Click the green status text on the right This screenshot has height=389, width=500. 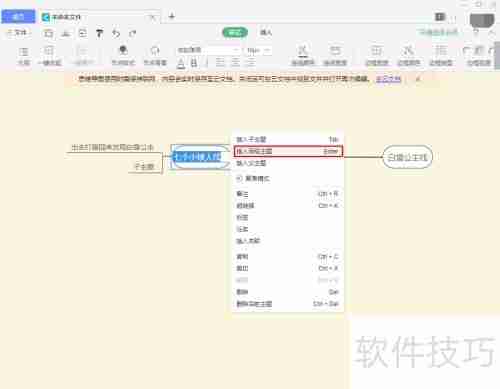click(x=438, y=32)
